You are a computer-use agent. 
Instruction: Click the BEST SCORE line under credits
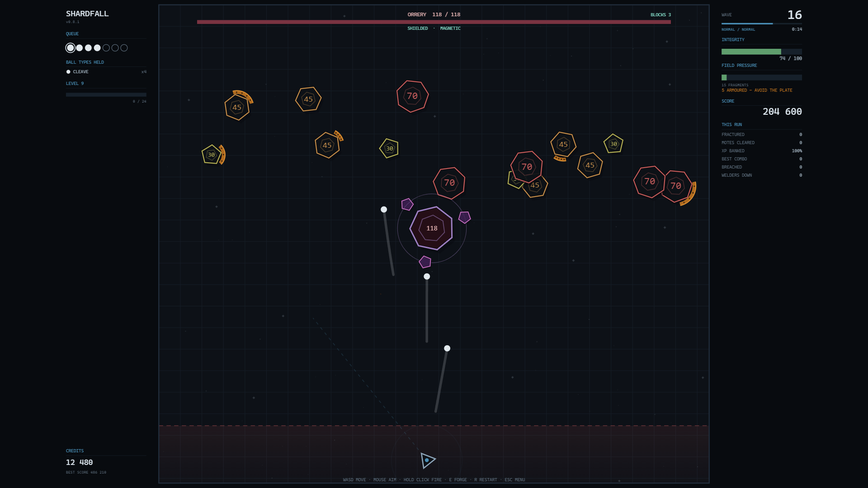coord(86,473)
